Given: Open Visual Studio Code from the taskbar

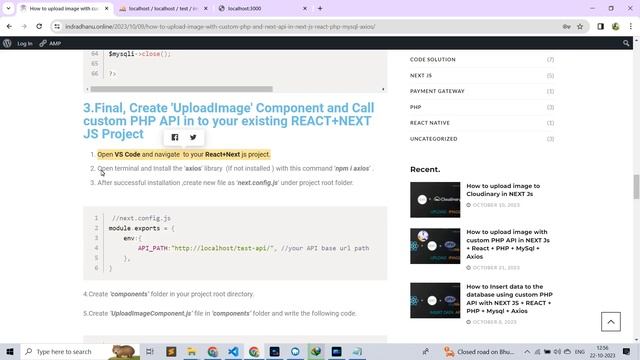Looking at the screenshot, I should point(233,351).
